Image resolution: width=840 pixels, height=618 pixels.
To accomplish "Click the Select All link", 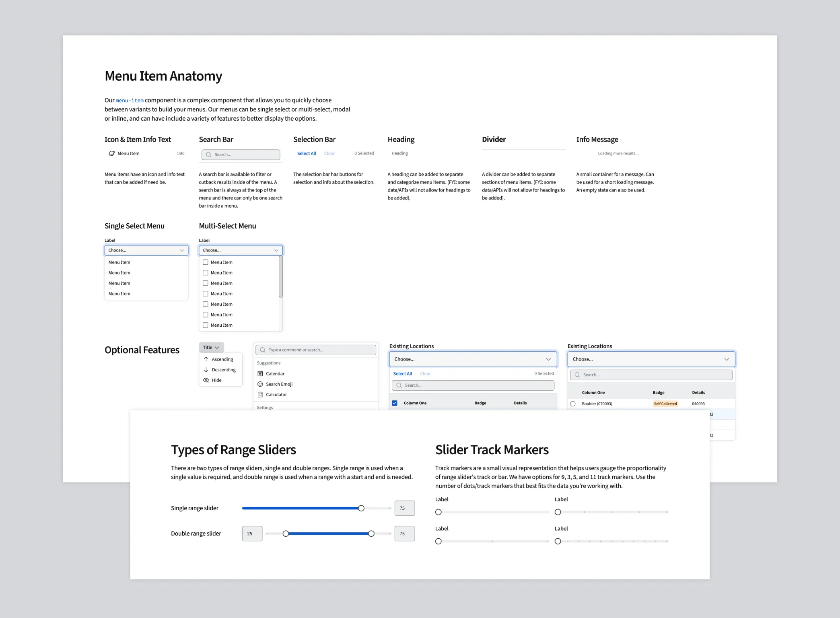I will (x=307, y=153).
